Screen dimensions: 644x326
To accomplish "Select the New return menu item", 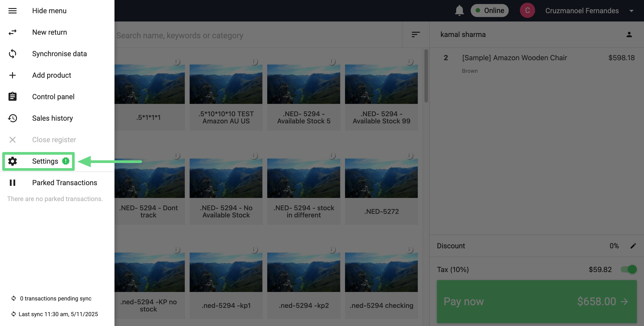I will [49, 32].
